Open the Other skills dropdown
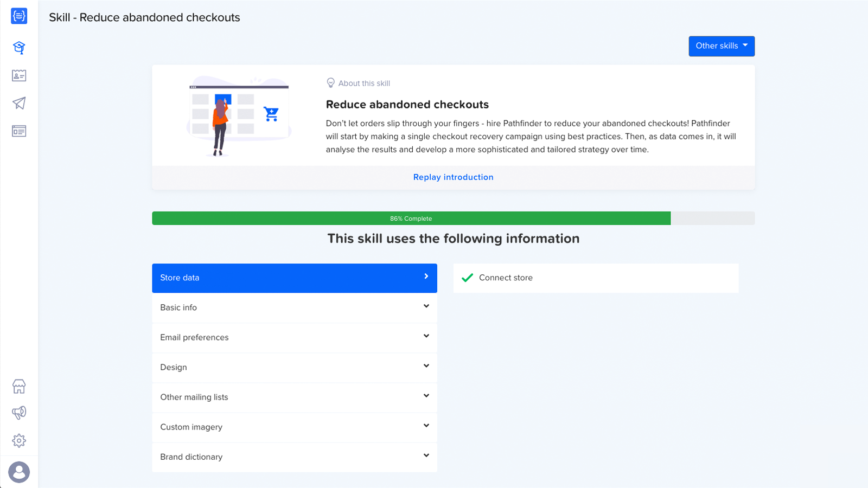This screenshot has width=868, height=488. click(722, 46)
